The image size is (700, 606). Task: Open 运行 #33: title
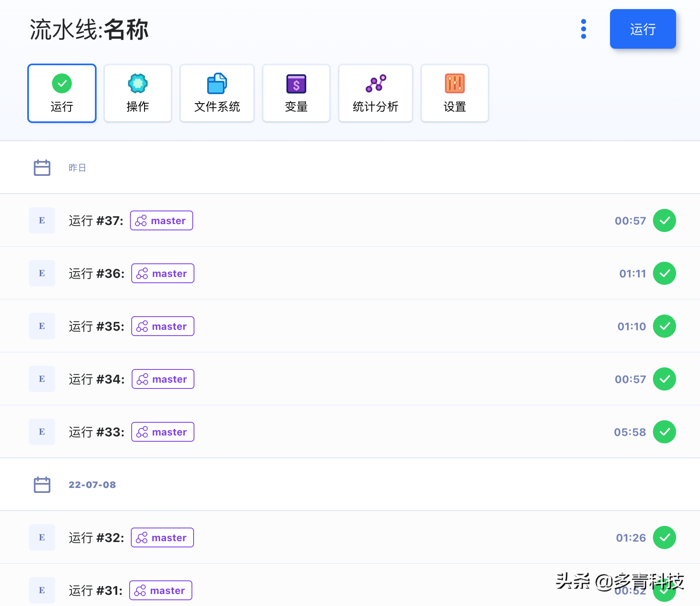pos(97,432)
